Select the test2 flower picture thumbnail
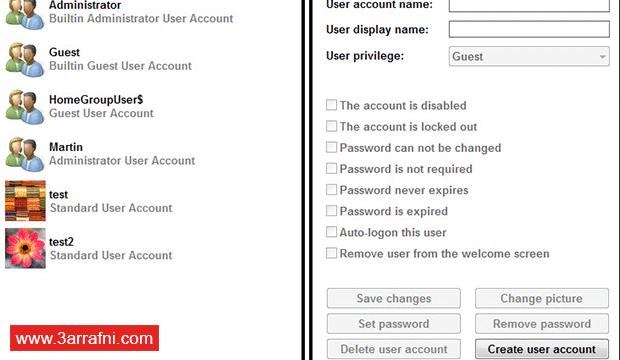620x360 pixels. coord(25,248)
